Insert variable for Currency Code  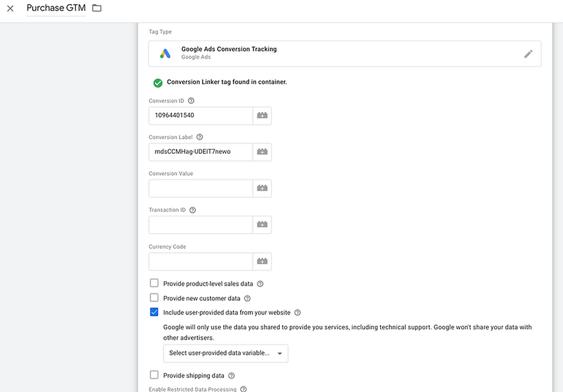[262, 261]
